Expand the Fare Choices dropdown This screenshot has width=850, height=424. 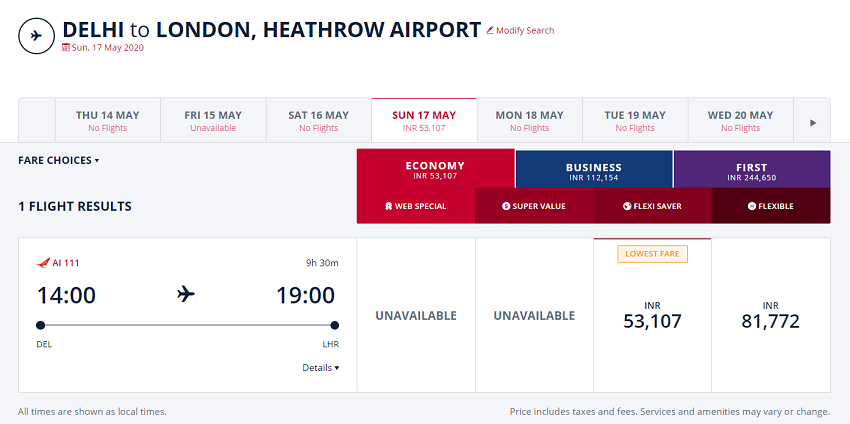[59, 160]
